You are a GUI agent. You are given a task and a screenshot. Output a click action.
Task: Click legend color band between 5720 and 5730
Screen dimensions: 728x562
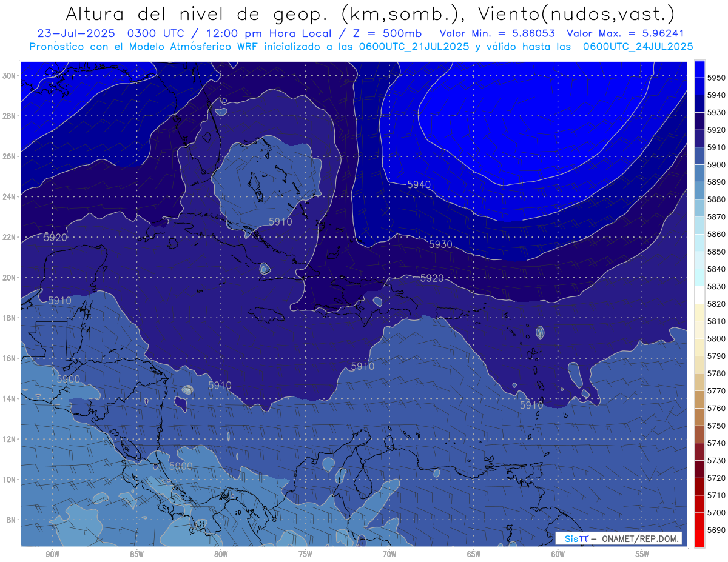tap(699, 469)
